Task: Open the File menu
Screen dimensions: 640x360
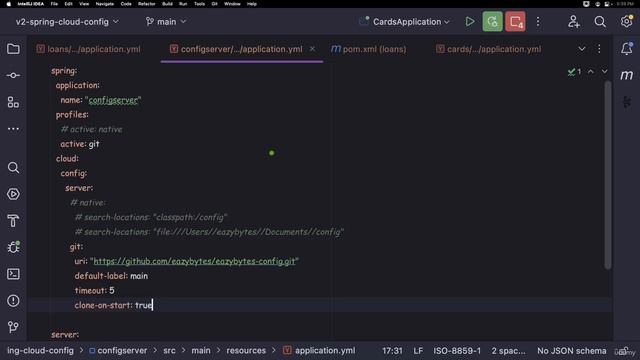Action: 54,4
